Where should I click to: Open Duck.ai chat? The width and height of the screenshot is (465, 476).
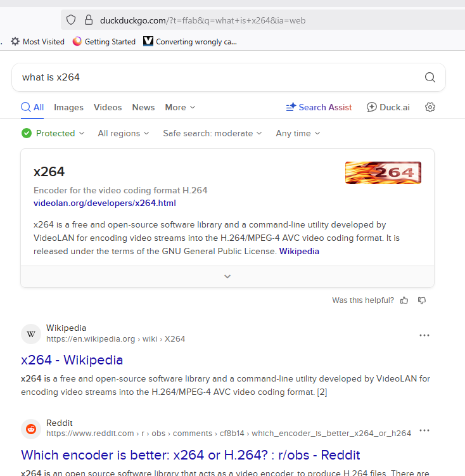coord(388,107)
